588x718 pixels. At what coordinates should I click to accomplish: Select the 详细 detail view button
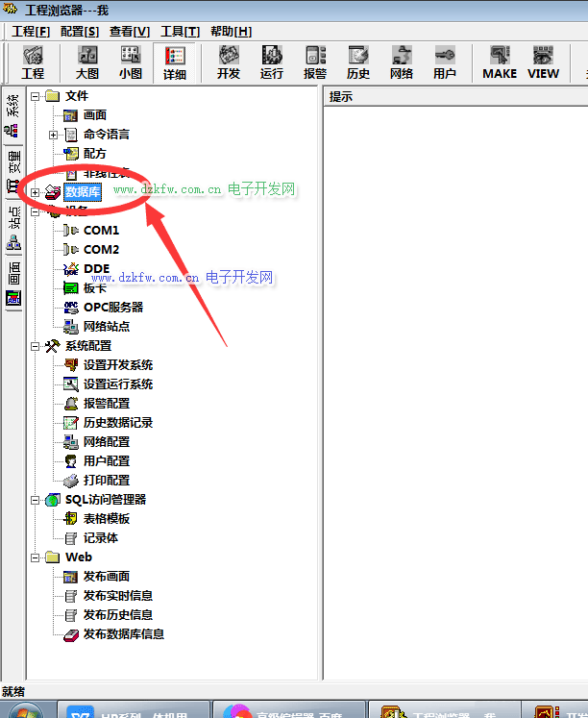175,62
